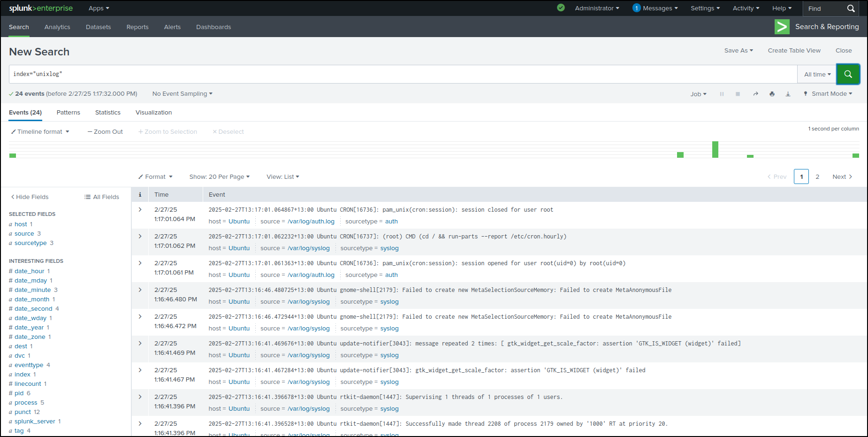This screenshot has height=437, width=868.
Task: Open the Visualization tab
Action: 153,112
